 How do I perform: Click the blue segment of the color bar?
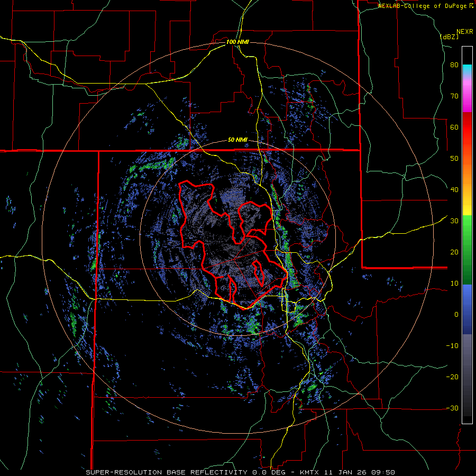[x=467, y=309]
